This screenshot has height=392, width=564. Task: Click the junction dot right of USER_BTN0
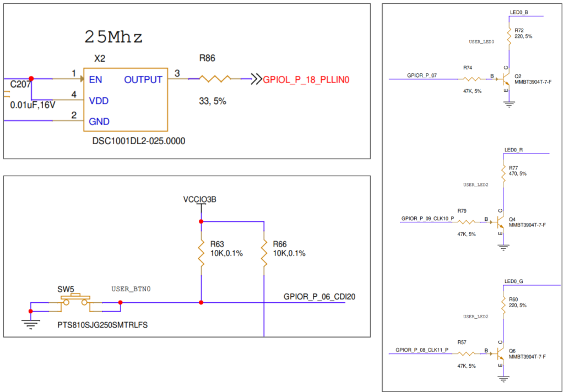point(121,302)
